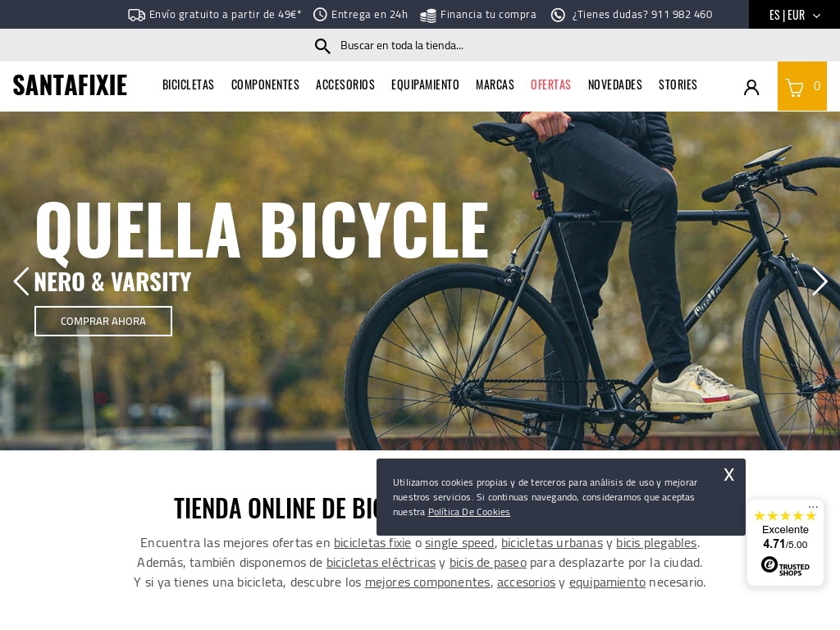Viewport: 840px width, 630px height.
Task: Click the Santafixie logo
Action: coord(71,85)
